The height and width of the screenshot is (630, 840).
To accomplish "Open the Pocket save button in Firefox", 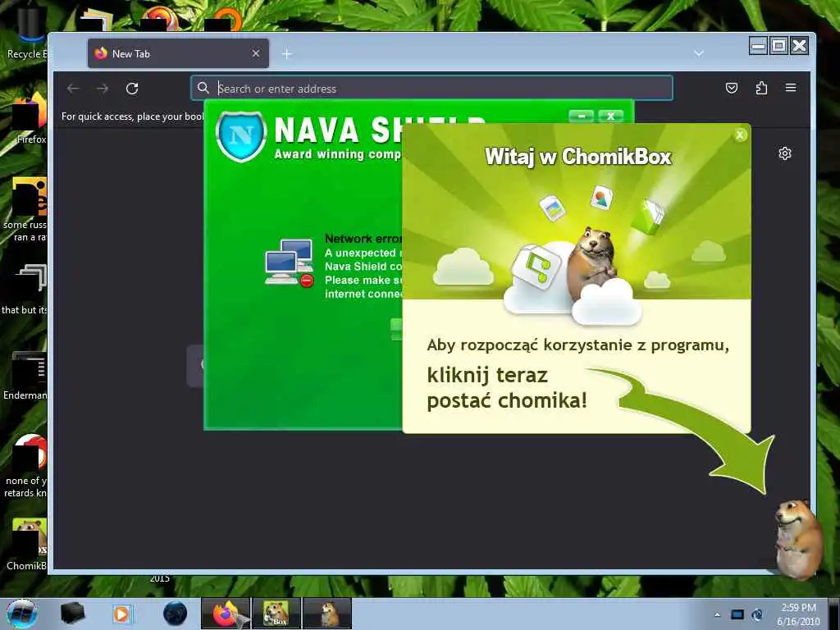I will (731, 88).
